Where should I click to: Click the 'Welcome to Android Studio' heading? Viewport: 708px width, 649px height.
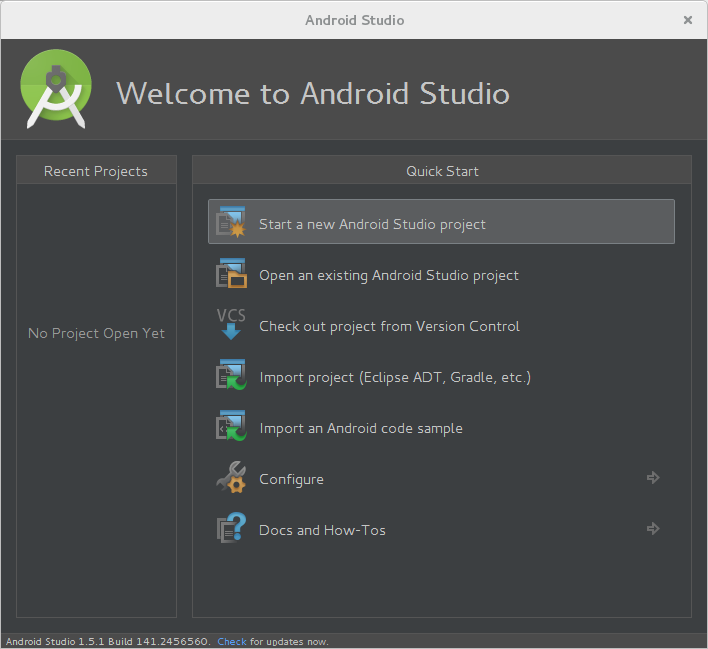pos(313,93)
